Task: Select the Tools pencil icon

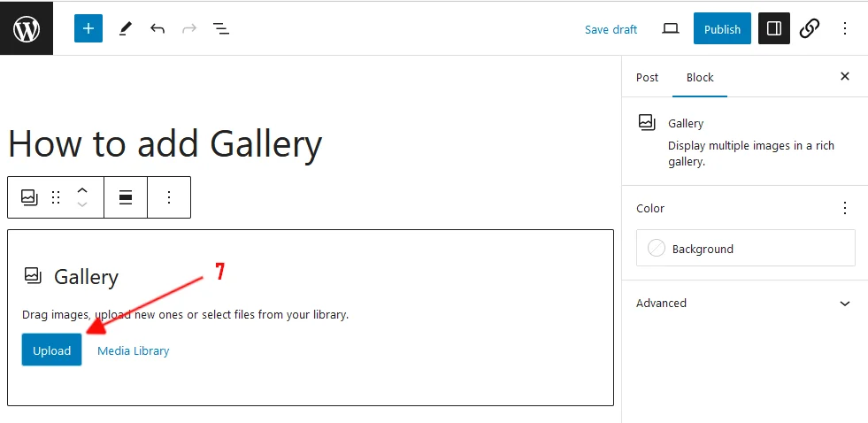Action: point(125,28)
